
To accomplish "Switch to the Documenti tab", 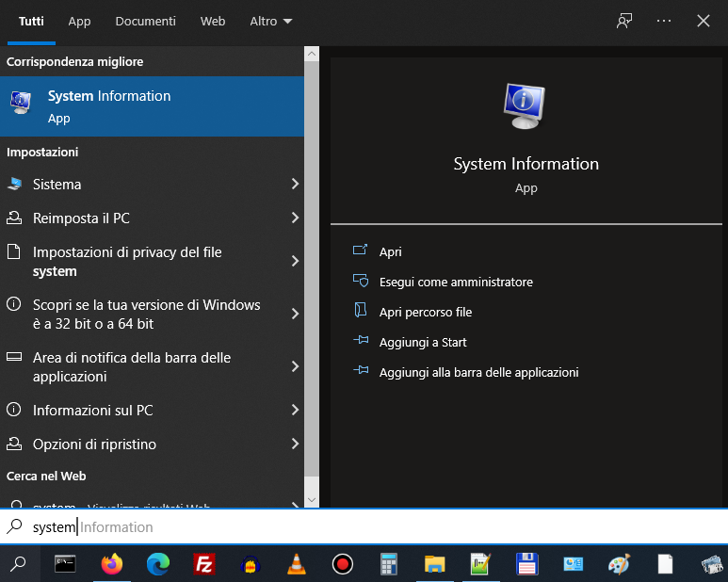I will (x=145, y=22).
